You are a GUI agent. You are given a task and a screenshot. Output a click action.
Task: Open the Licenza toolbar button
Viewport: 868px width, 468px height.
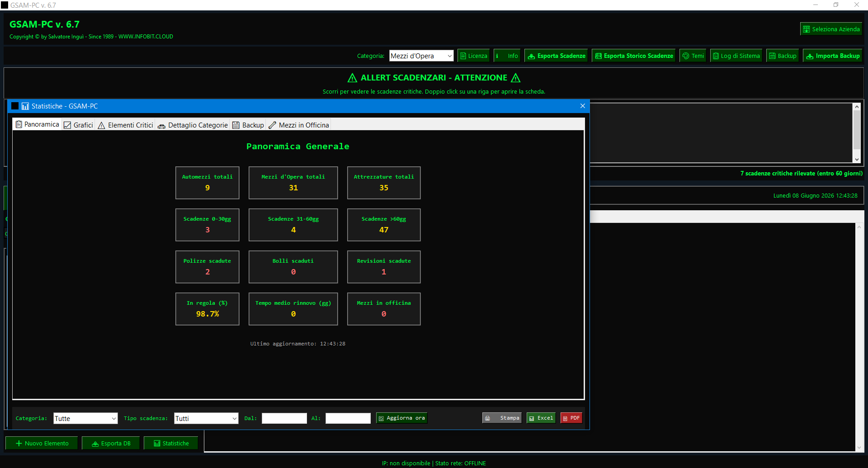coord(474,56)
